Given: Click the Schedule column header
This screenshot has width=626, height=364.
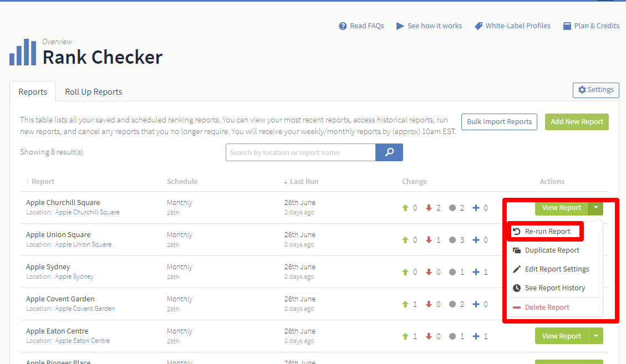Looking at the screenshot, I should pos(182,182).
